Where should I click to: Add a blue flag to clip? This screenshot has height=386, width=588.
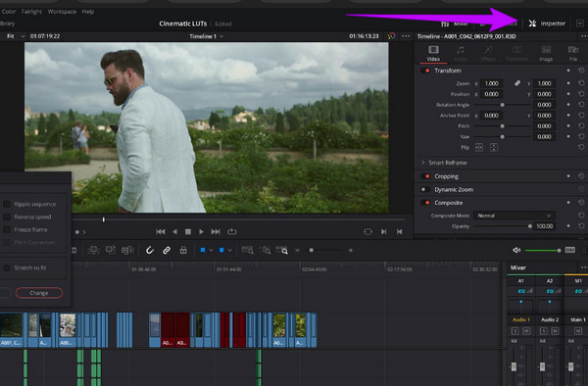(x=203, y=250)
